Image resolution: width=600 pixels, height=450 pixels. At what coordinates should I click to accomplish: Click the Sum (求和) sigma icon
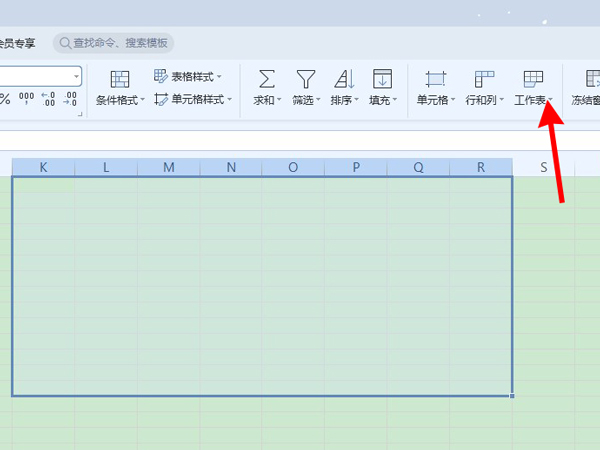point(267,80)
